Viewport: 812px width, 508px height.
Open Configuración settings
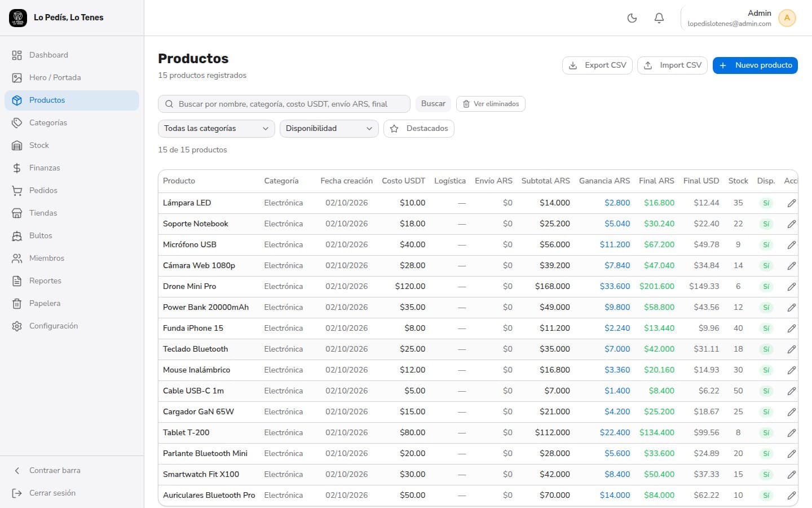[x=72, y=326]
